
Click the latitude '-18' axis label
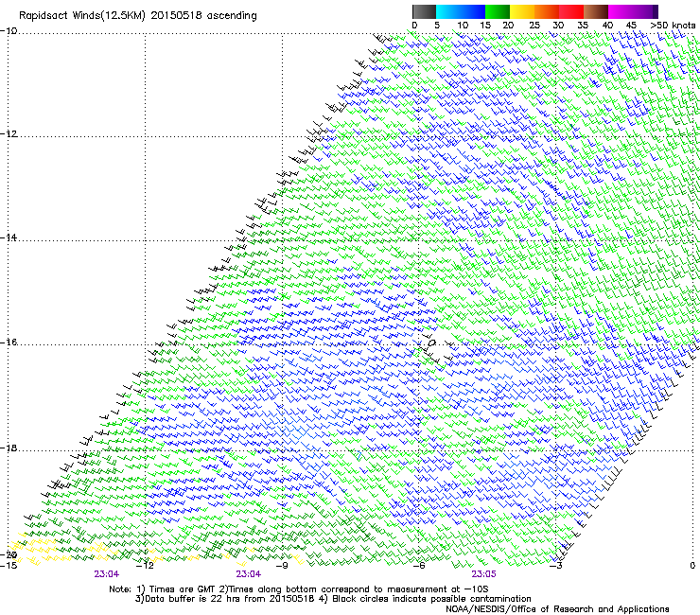click(x=9, y=448)
